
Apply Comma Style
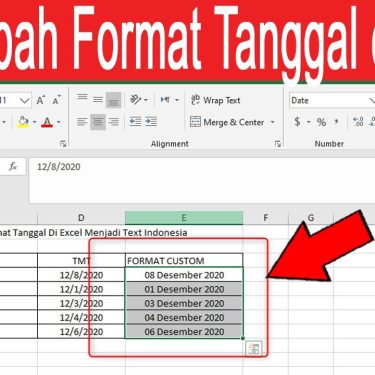[336, 121]
